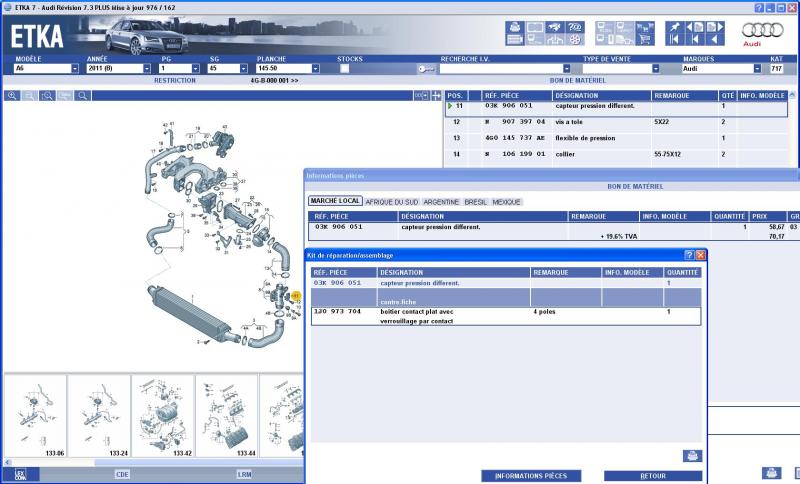This screenshot has width=800, height=484.
Task: Click the shopping cart icon in toolbar
Action: pos(645,39)
